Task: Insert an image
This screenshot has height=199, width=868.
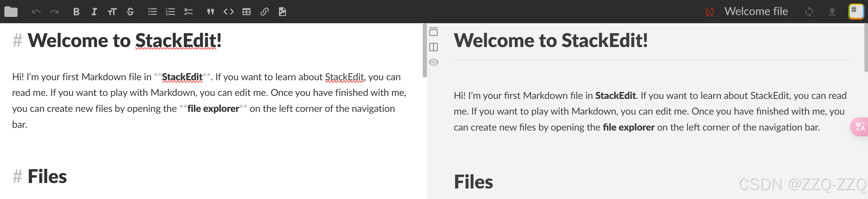Action: coord(282,12)
